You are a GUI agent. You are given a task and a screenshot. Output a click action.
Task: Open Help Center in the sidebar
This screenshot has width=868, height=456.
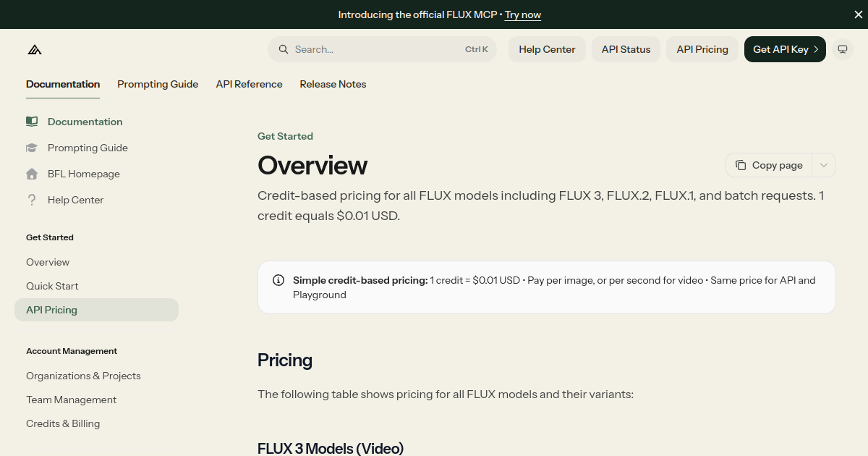(x=76, y=200)
